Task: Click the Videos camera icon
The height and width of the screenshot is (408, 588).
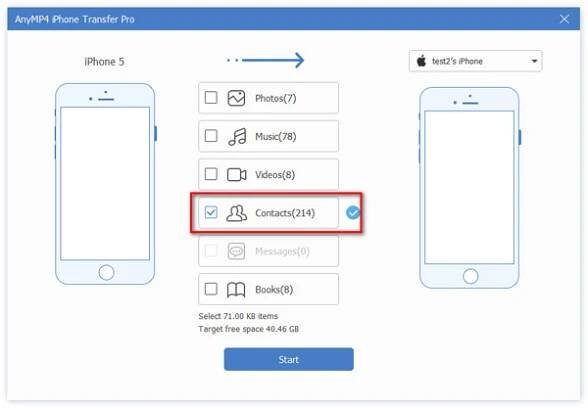Action: pyautogui.click(x=237, y=175)
